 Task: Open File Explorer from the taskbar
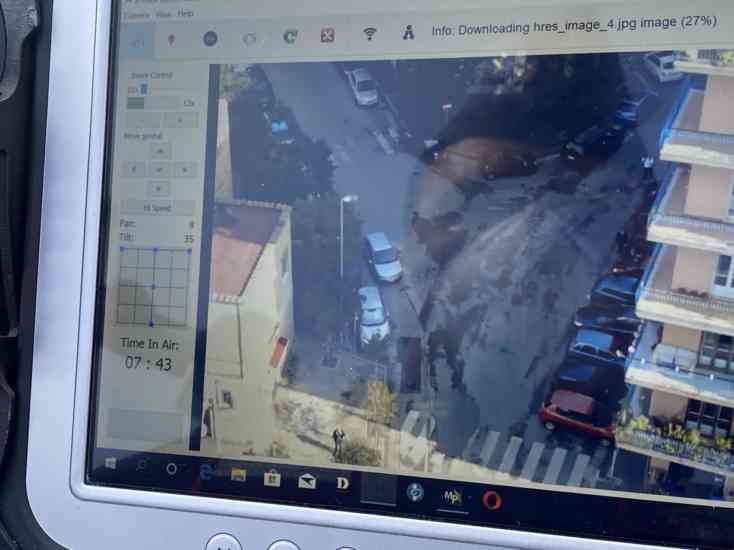(x=239, y=475)
